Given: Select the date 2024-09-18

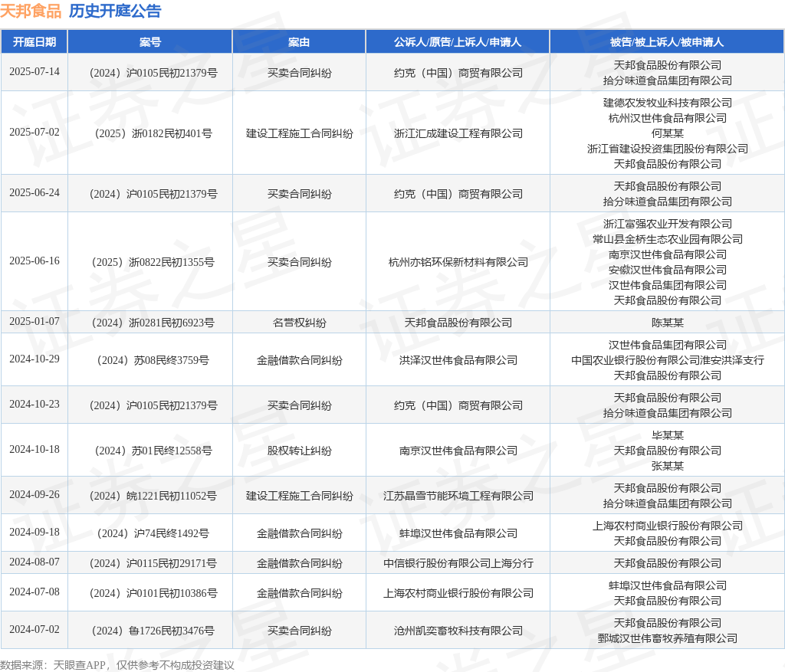Looking at the screenshot, I should coord(34,532).
